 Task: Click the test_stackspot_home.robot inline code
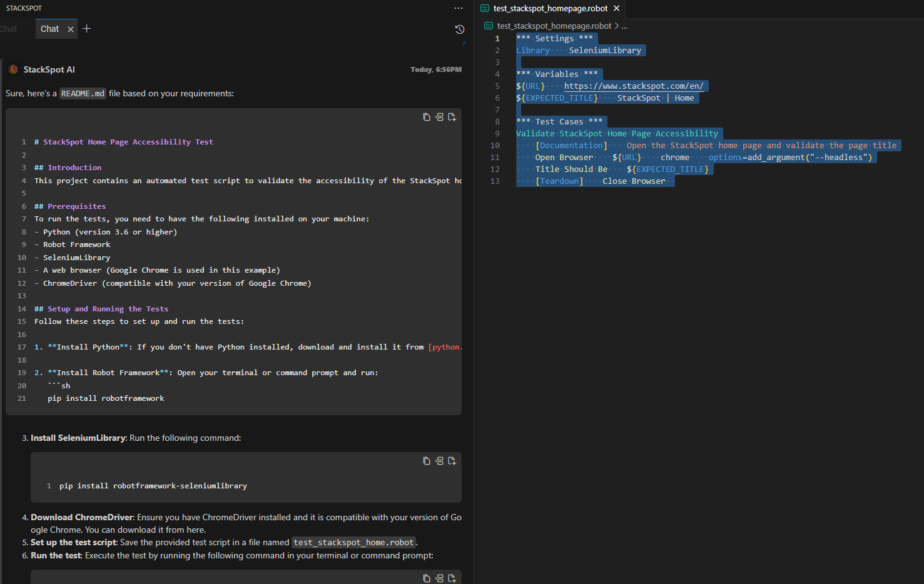tap(353, 543)
